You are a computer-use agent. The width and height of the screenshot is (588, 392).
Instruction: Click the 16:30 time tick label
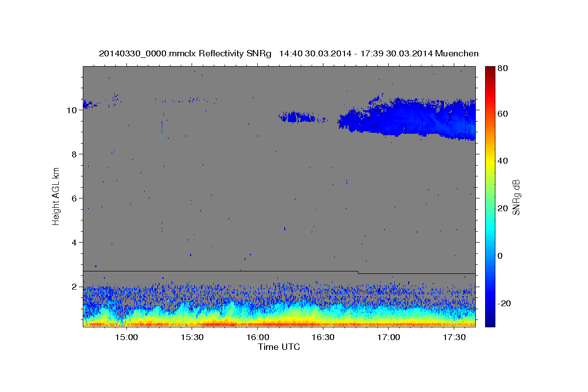coord(323,337)
